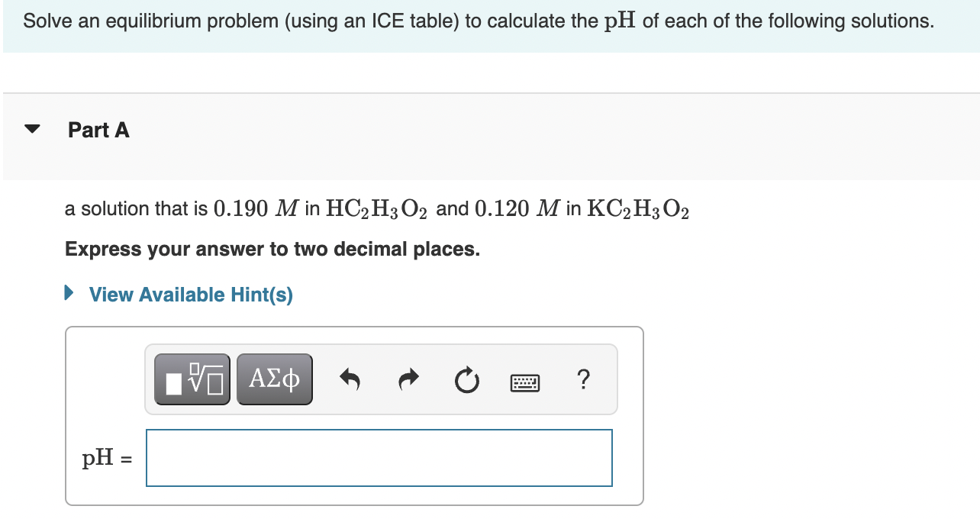The image size is (980, 519).
Task: Click the problem statement header bar
Action: 490,21
